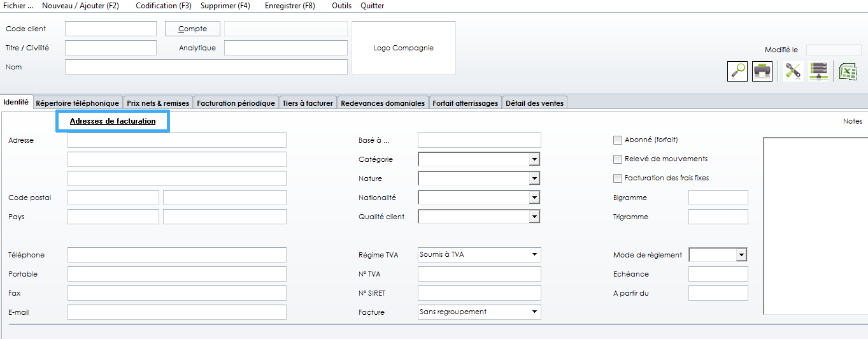Viewport: 868px width, 339px height.
Task: Expand the Mode de règlement dropdown
Action: click(x=741, y=255)
